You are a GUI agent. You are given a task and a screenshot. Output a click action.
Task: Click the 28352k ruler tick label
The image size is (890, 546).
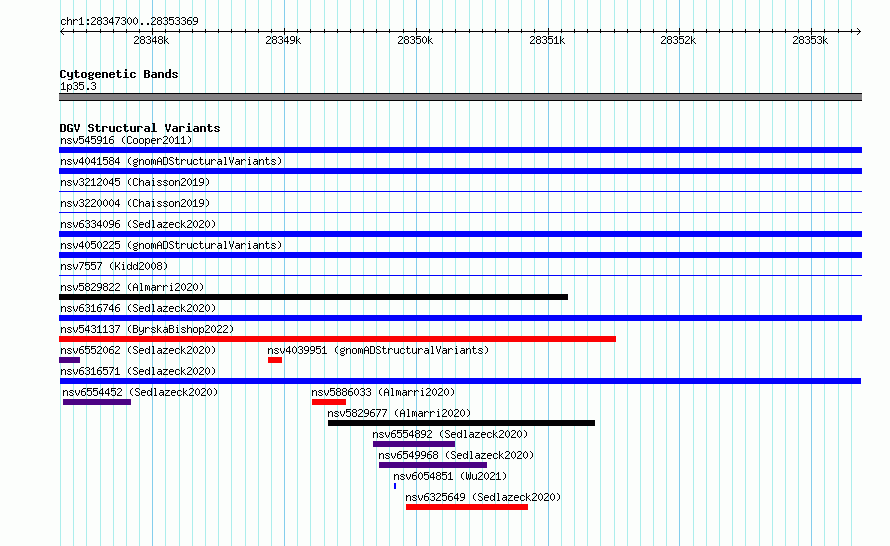(x=678, y=40)
